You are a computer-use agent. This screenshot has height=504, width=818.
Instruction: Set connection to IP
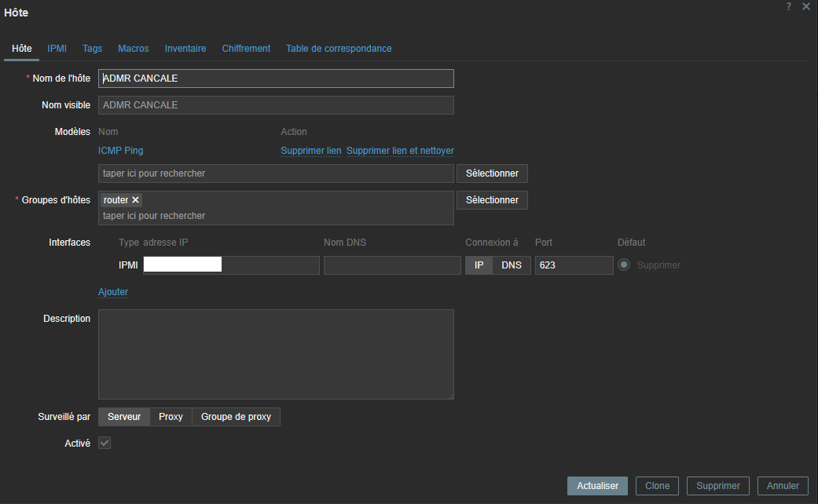479,265
